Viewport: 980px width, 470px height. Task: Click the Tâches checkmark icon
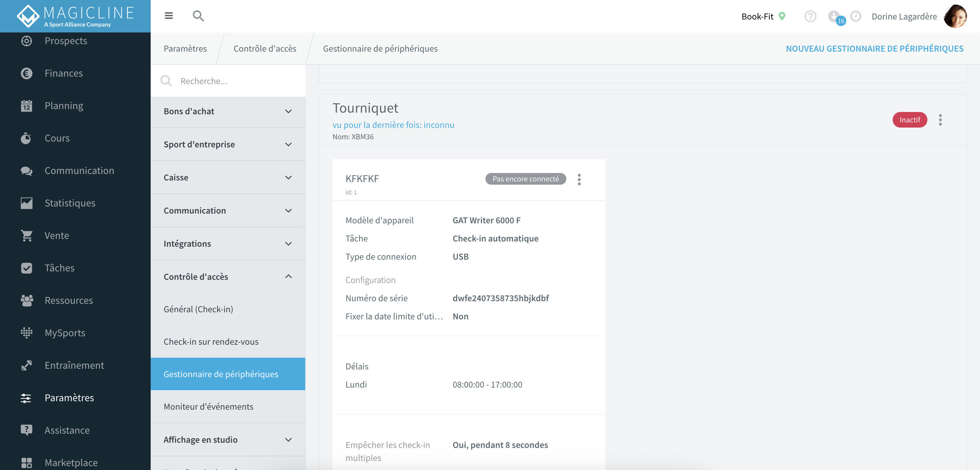pyautogui.click(x=26, y=268)
